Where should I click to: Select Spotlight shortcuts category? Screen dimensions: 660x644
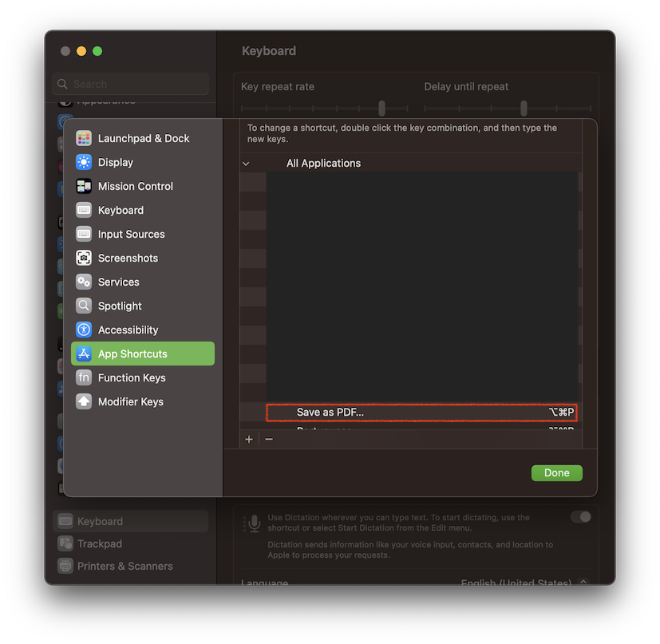click(x=143, y=306)
